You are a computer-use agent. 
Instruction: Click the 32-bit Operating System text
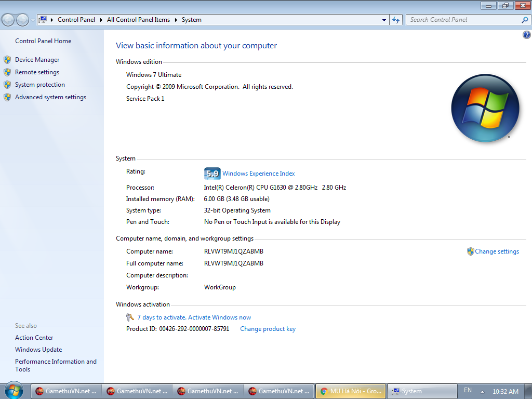[x=237, y=210]
